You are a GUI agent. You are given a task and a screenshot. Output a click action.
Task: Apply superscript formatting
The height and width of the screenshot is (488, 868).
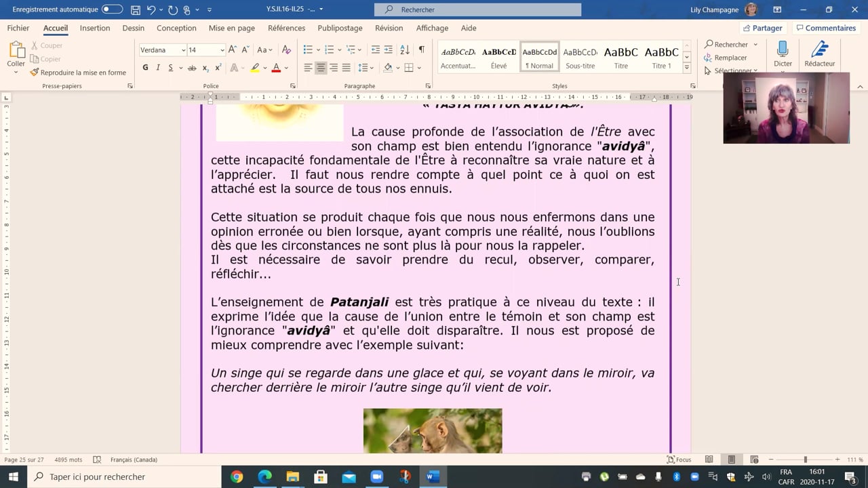click(x=218, y=68)
